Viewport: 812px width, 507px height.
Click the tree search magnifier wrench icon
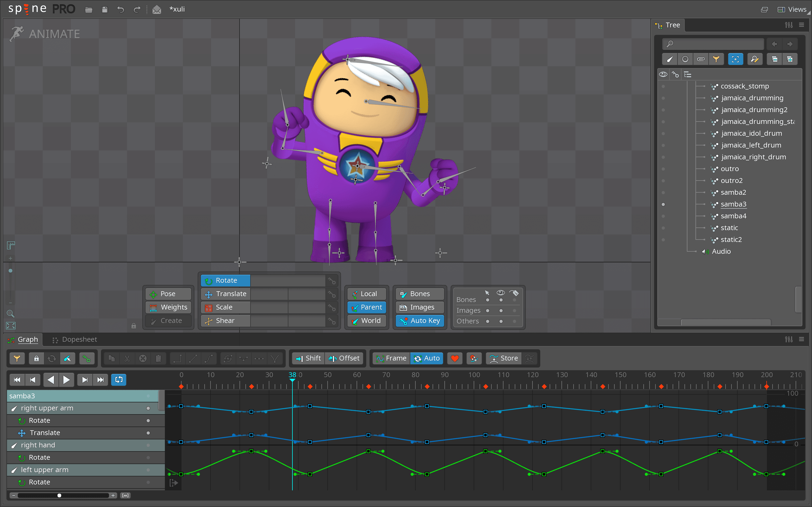(755, 59)
